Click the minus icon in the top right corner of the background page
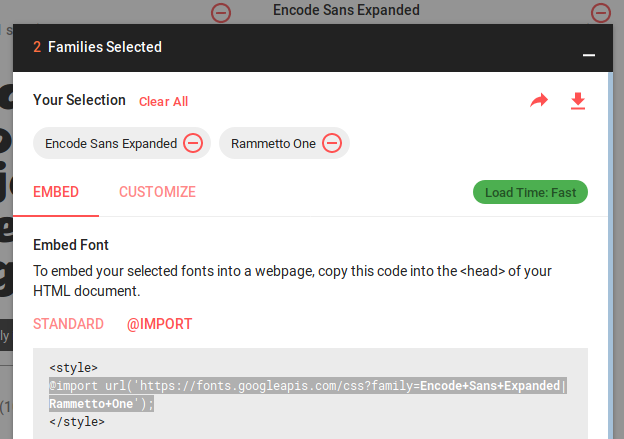 pos(601,13)
